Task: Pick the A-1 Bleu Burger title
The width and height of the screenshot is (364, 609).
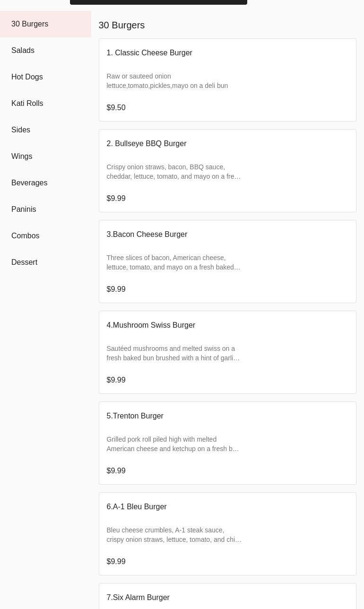Action: click(x=137, y=507)
